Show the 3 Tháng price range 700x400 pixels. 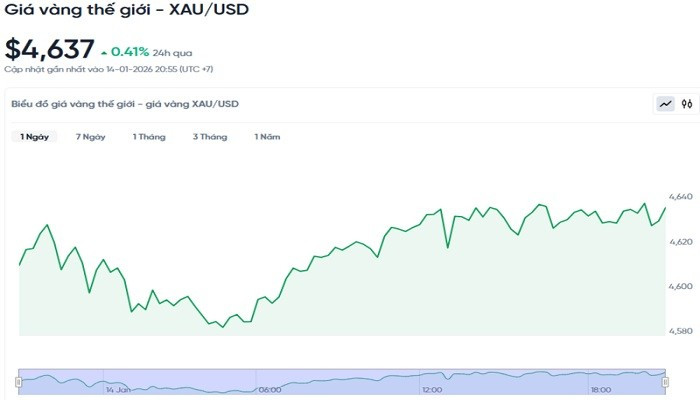pos(210,136)
